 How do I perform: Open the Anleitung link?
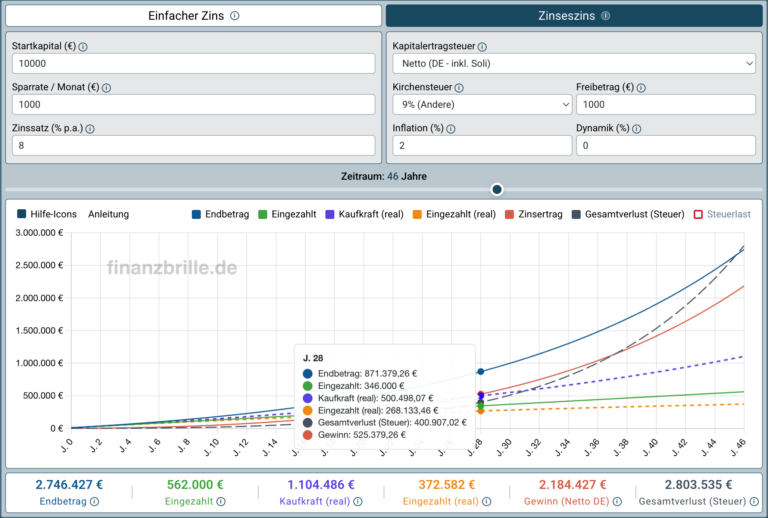108,214
